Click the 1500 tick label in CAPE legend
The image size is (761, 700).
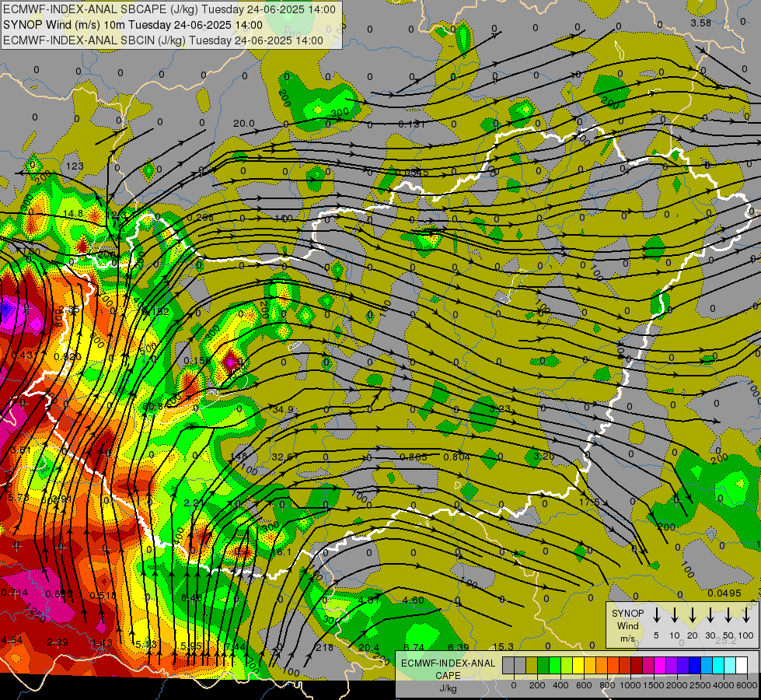[654, 685]
